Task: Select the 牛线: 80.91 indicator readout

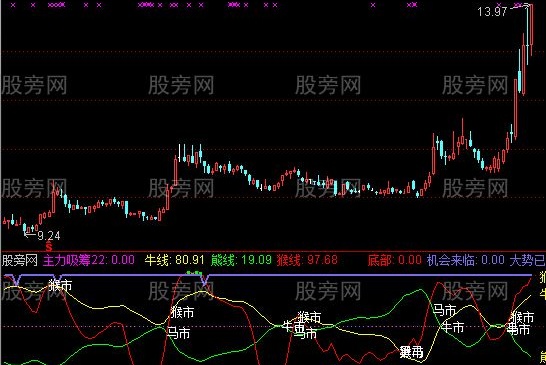Action: click(x=174, y=260)
